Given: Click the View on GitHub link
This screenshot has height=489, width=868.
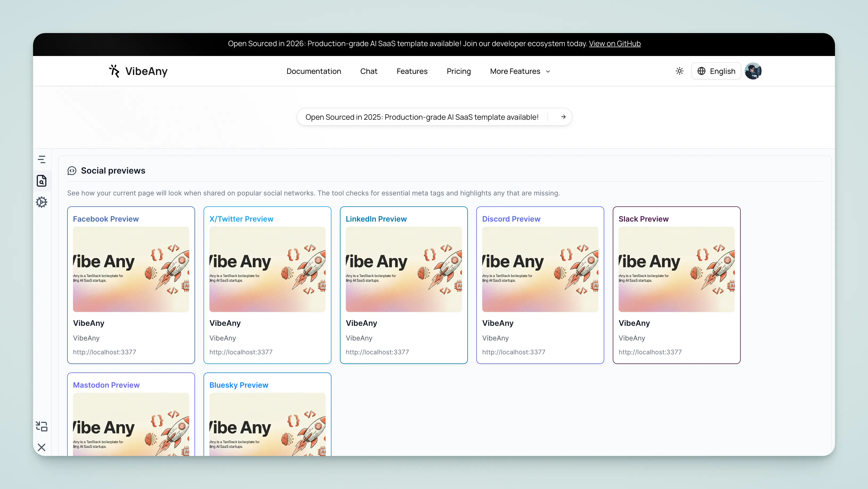Looking at the screenshot, I should tap(614, 43).
